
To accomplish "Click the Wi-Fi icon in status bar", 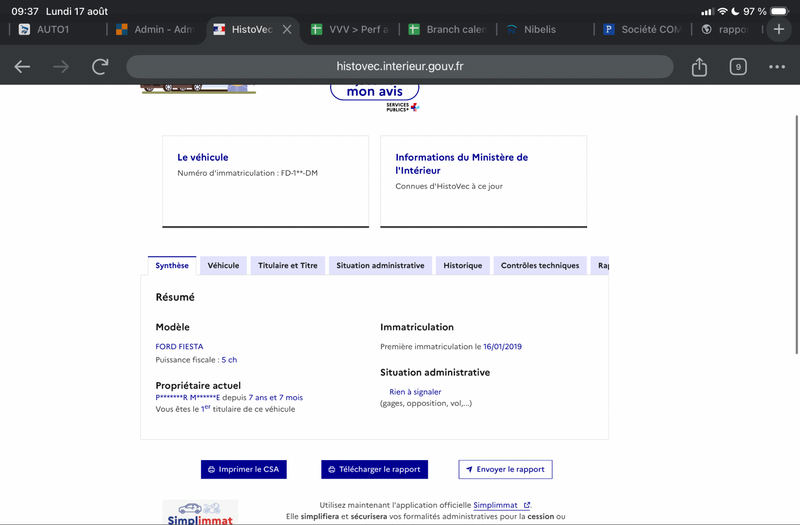I will pos(722,11).
